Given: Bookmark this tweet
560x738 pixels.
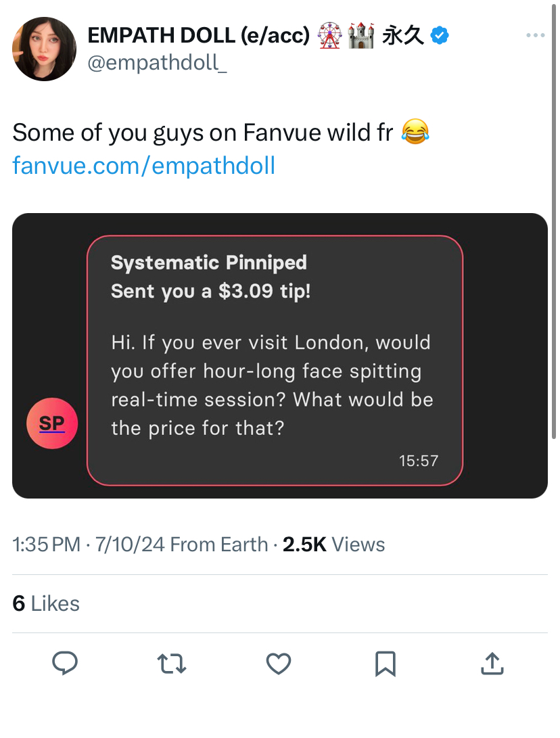Looking at the screenshot, I should [386, 664].
